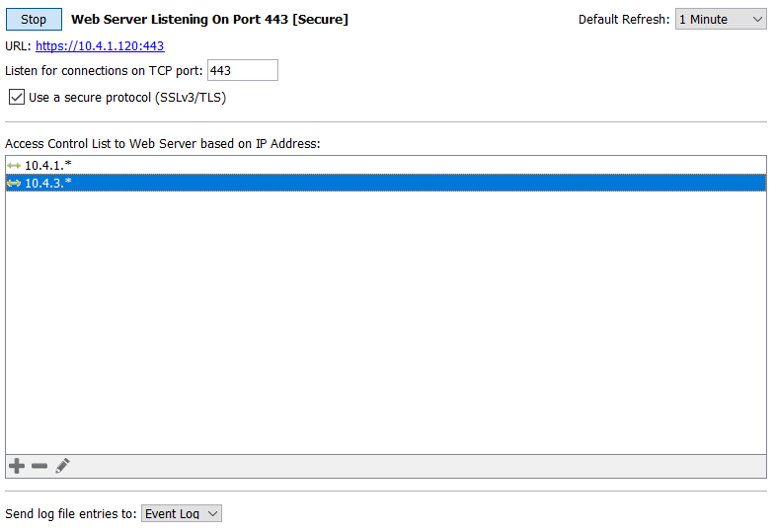Open the Default Refresh dropdown
775x532 pixels.
(721, 20)
